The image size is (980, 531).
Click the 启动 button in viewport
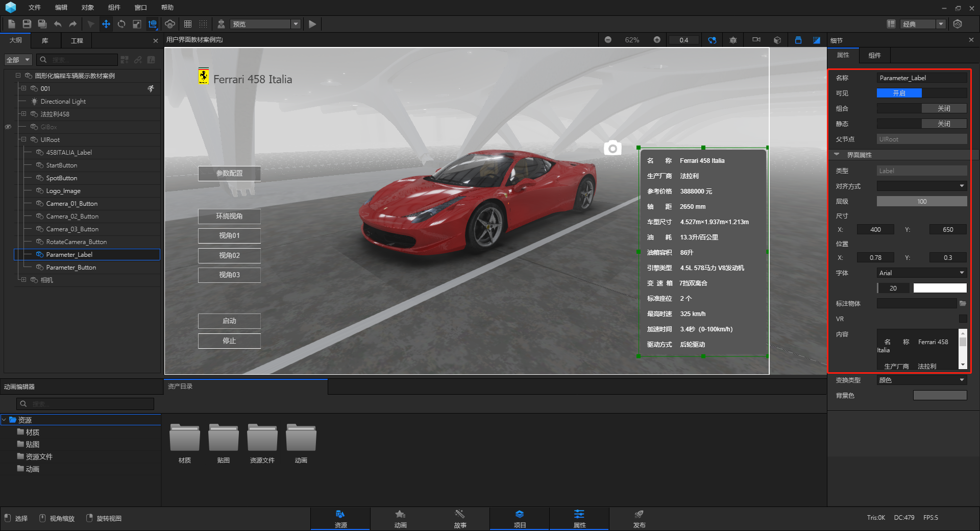229,321
